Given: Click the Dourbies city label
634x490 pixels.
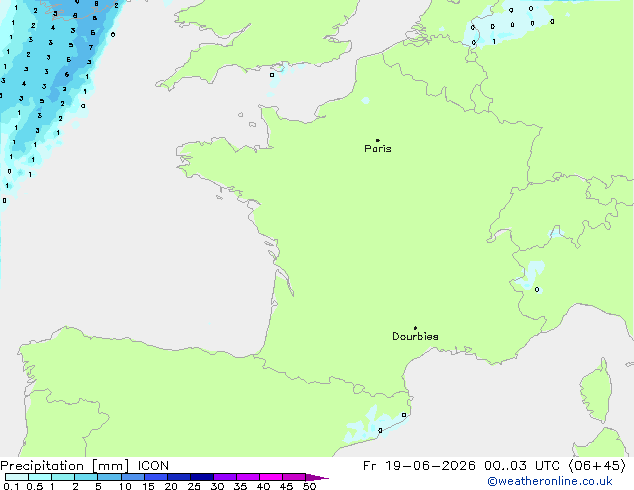Looking at the screenshot, I should [415, 336].
